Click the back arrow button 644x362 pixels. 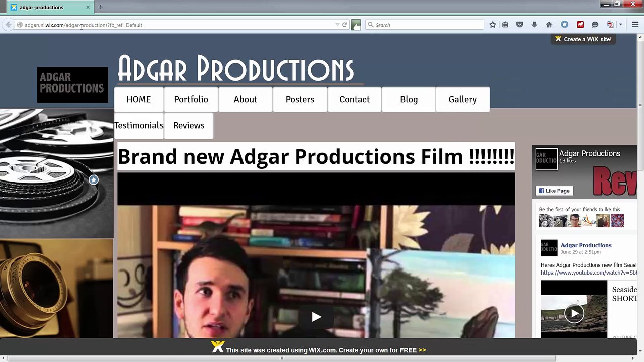coord(9,25)
